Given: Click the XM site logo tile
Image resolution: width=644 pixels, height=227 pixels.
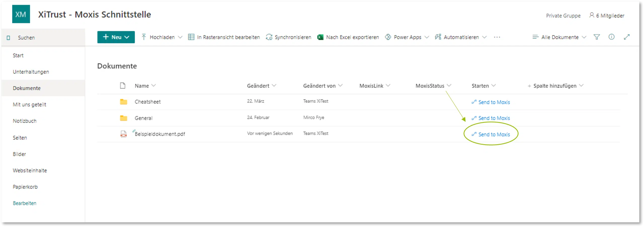Looking at the screenshot, I should [x=21, y=14].
